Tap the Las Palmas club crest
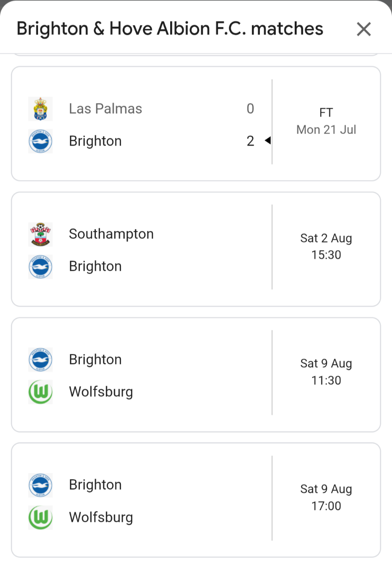The width and height of the screenshot is (392, 564). [x=40, y=109]
